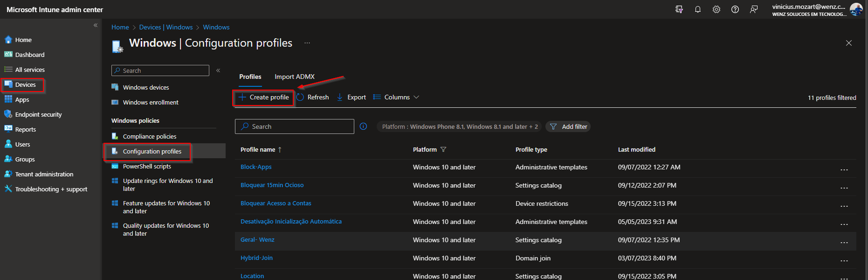Close the Configuration profiles blade
The image size is (868, 280).
(849, 43)
